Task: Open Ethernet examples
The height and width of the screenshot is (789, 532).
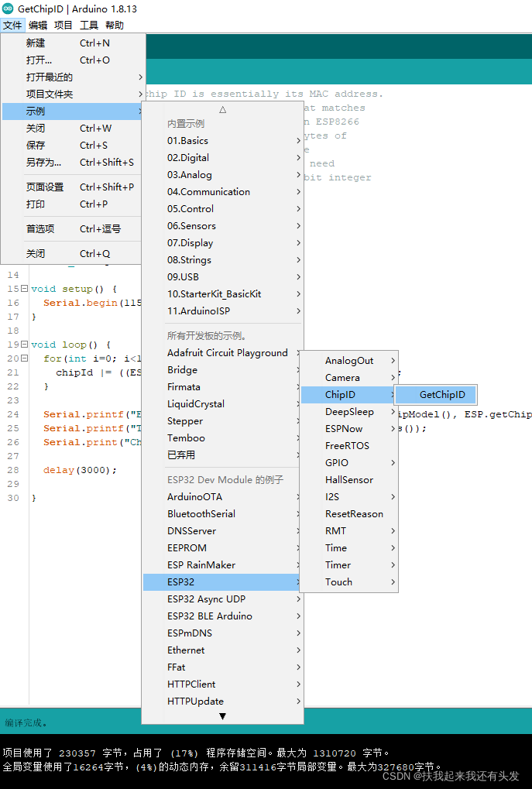Action: point(222,650)
